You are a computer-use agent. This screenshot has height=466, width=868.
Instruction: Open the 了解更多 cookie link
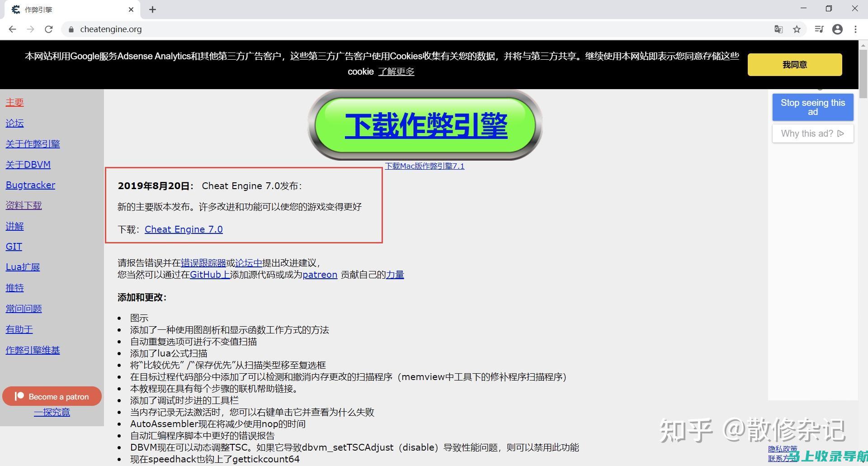point(396,71)
